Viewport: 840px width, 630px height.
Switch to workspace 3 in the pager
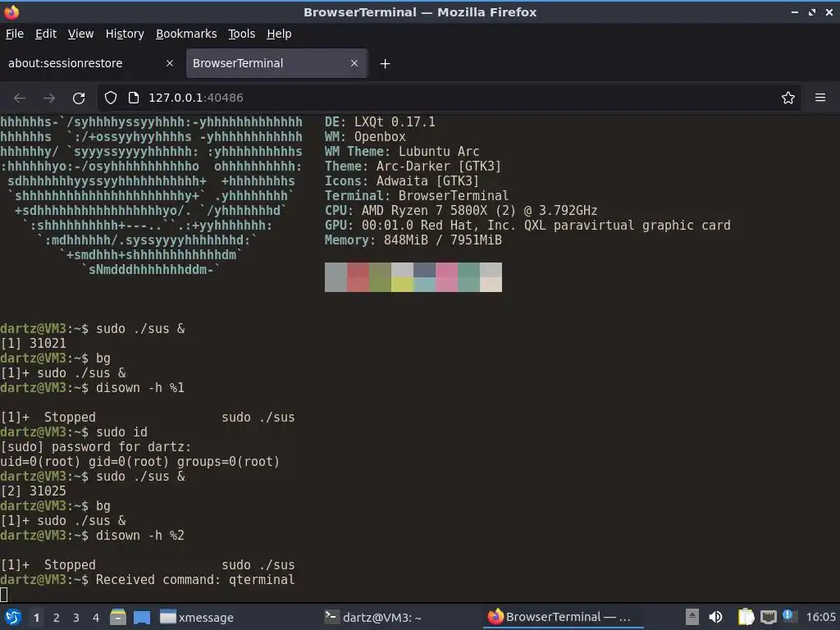[76, 618]
